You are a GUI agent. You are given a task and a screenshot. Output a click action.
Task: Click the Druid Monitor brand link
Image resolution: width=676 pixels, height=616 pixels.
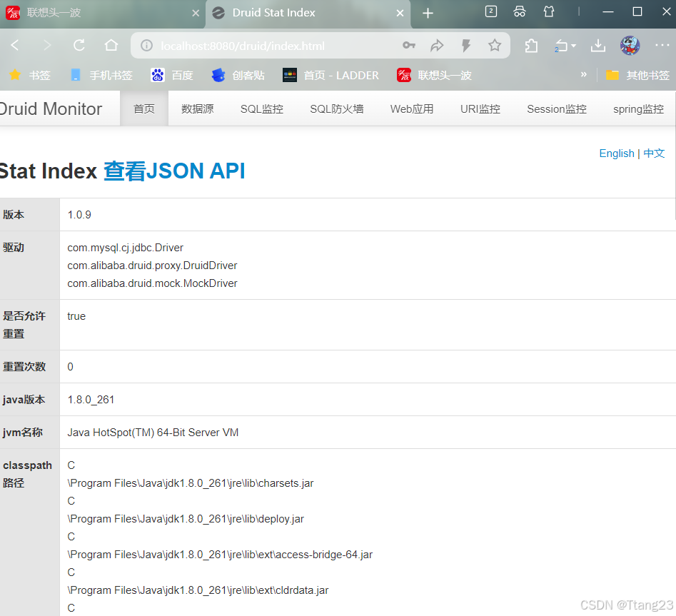(x=51, y=108)
